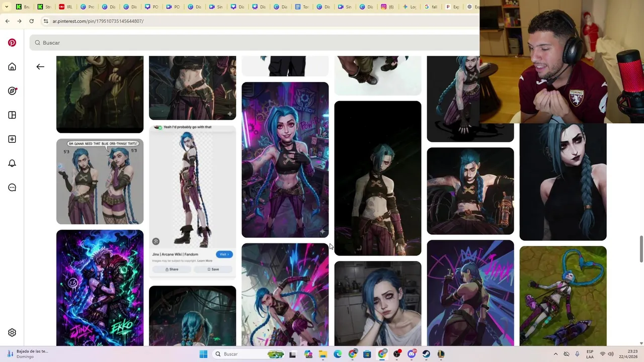Click the microphone icon in system tray
The height and width of the screenshot is (362, 644).
(x=577, y=354)
